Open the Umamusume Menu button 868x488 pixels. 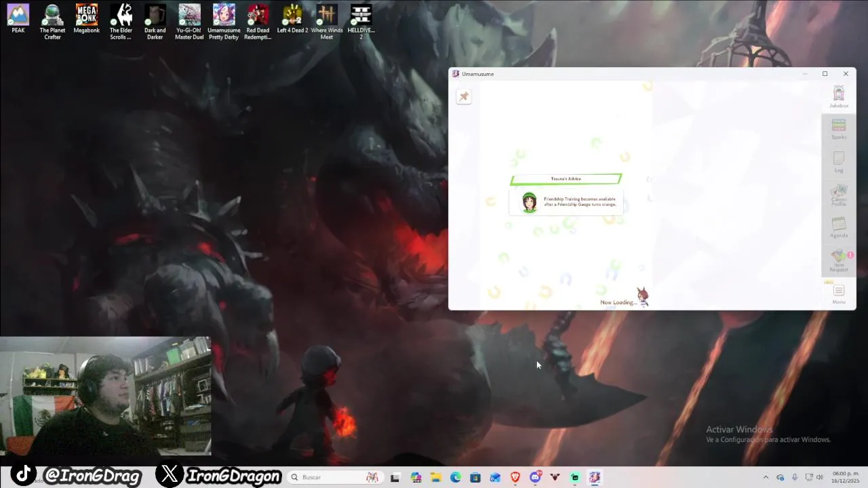point(839,294)
